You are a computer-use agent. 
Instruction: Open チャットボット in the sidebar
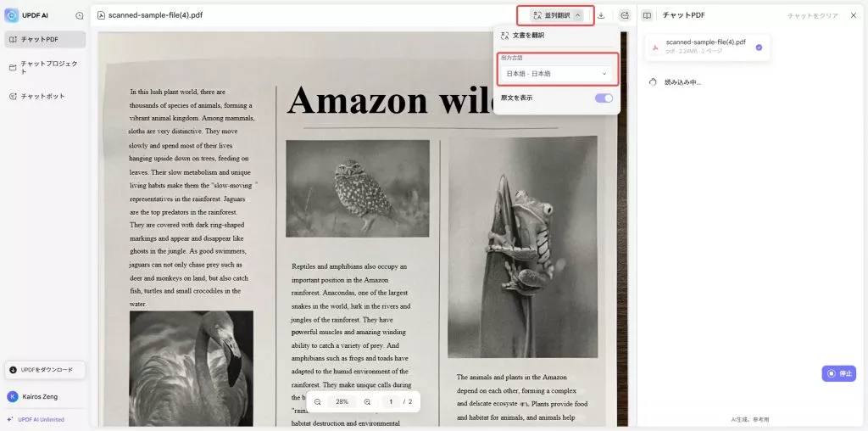(x=46, y=96)
